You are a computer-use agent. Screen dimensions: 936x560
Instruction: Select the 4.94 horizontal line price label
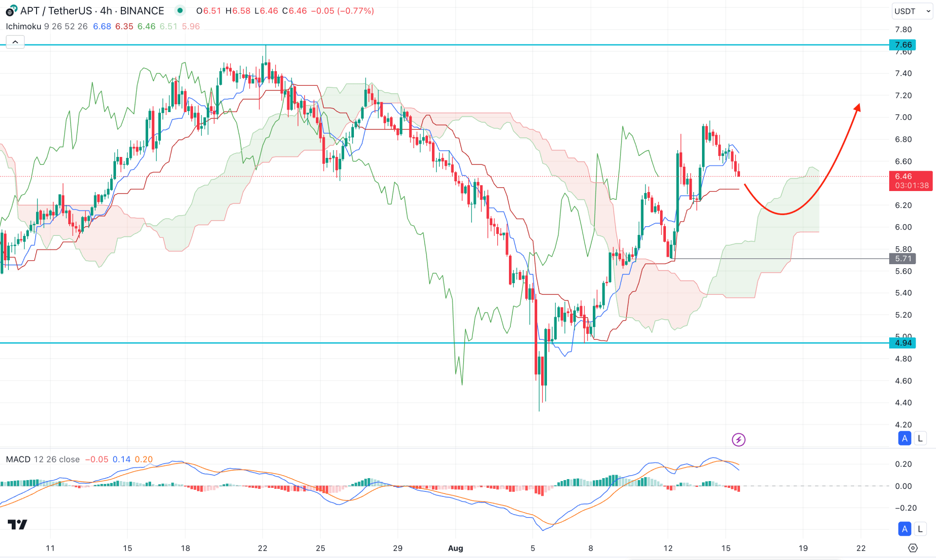click(x=903, y=343)
